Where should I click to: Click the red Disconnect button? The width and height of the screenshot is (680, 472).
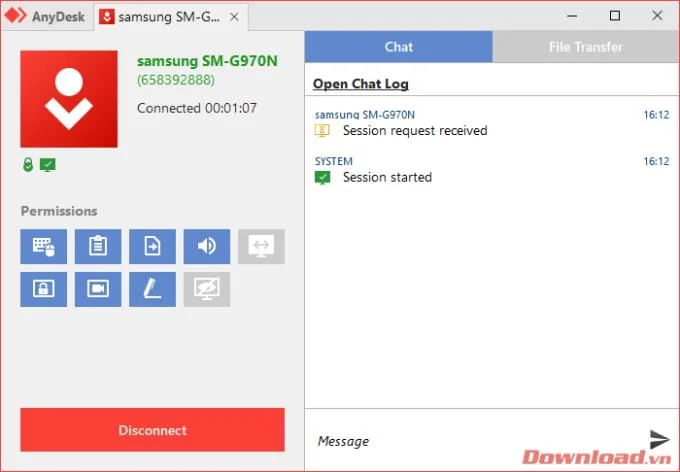click(152, 430)
